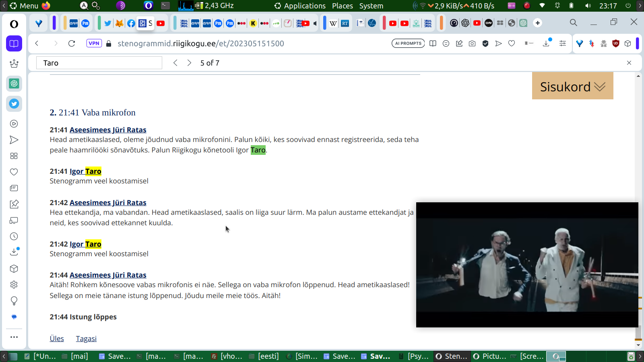
Task: Go to next find-in-page match
Action: (x=189, y=63)
